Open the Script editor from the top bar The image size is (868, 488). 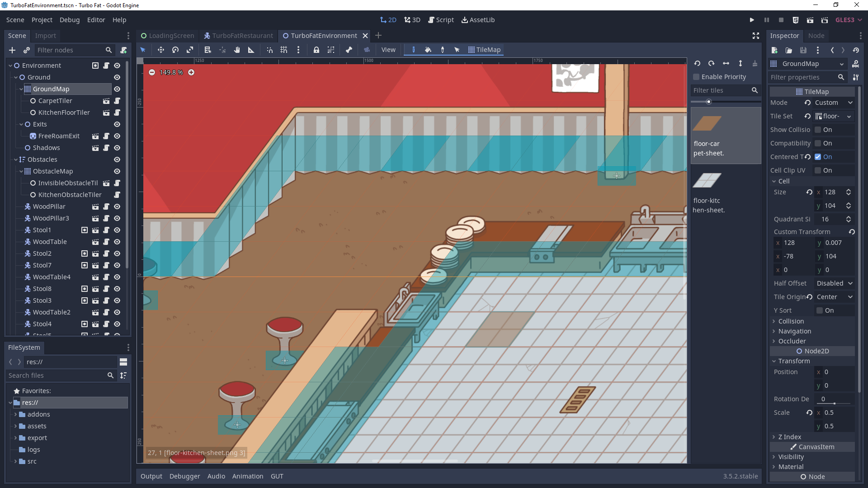(441, 20)
